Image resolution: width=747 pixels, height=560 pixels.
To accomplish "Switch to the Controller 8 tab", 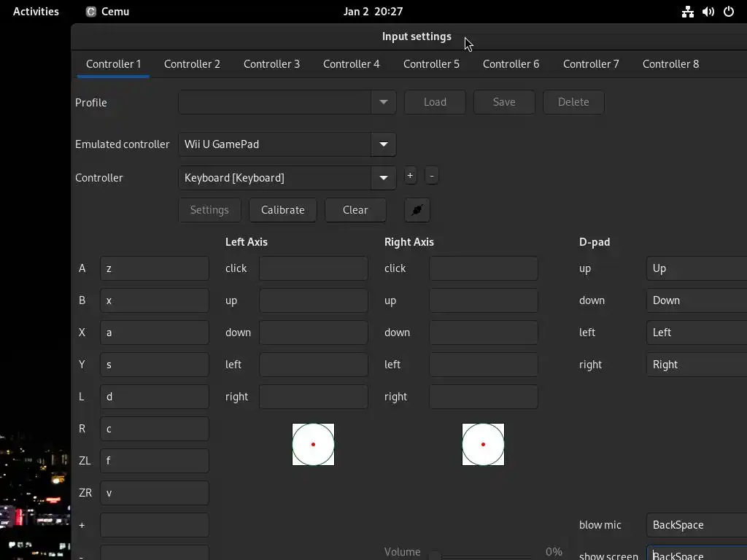I will [670, 64].
